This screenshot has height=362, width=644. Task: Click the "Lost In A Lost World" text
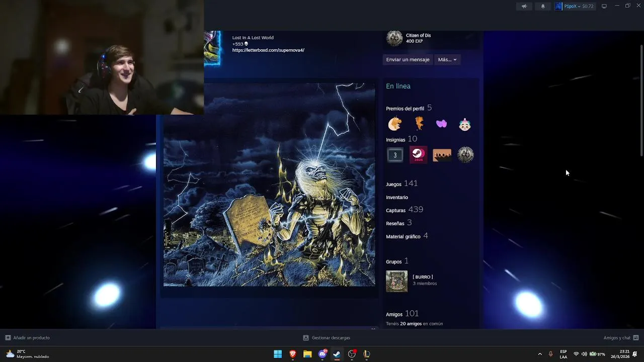coord(253,38)
